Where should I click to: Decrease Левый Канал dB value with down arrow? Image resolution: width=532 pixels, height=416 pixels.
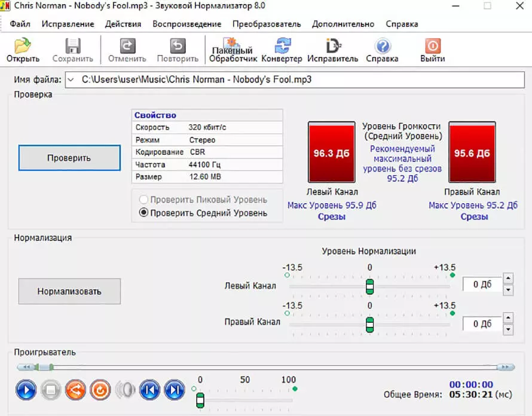[x=508, y=290]
